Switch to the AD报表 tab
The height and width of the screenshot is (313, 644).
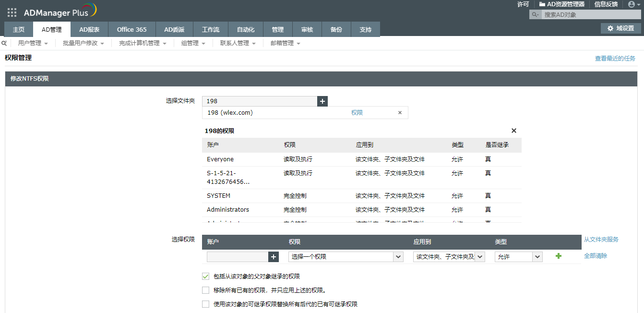coord(89,29)
